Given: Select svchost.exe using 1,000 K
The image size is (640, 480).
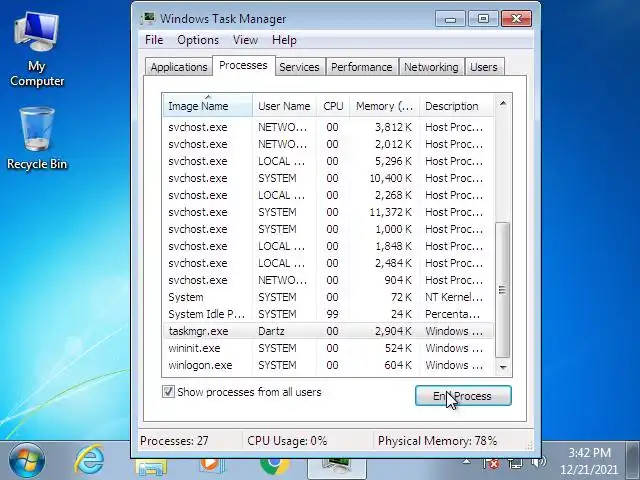Looking at the screenshot, I should (x=328, y=229).
